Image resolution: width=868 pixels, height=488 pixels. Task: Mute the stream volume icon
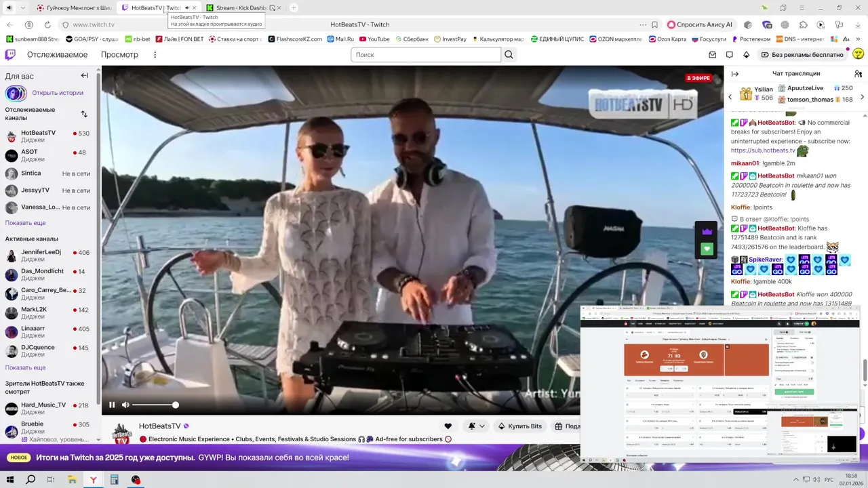pos(125,405)
